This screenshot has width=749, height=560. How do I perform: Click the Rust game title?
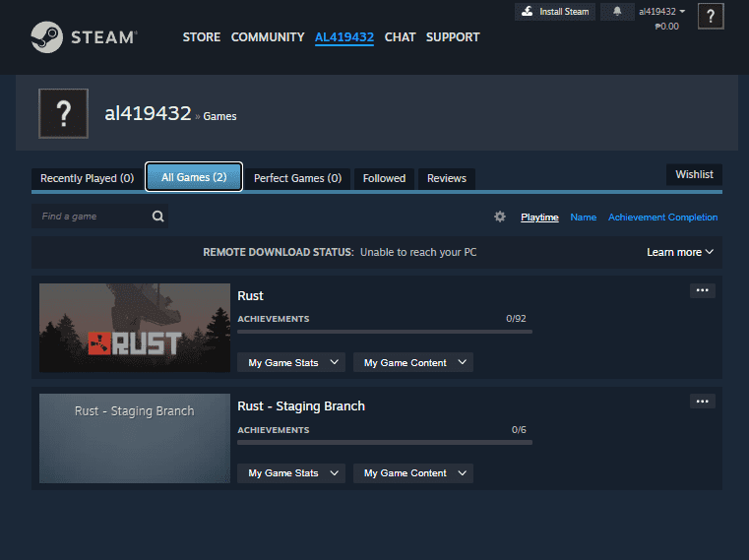click(x=250, y=296)
